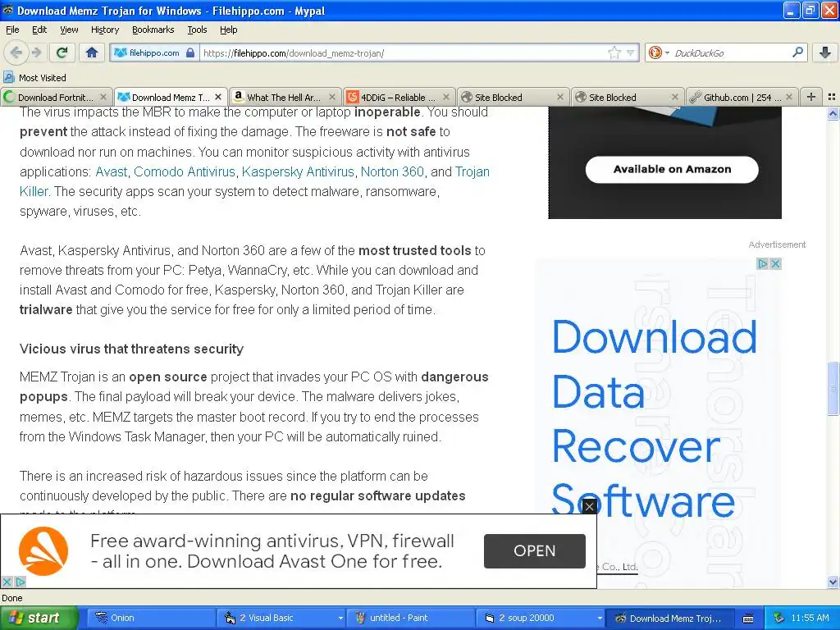This screenshot has height=630, width=840.
Task: Open the 2 soup 20000 taskbar group
Action: (x=540, y=619)
